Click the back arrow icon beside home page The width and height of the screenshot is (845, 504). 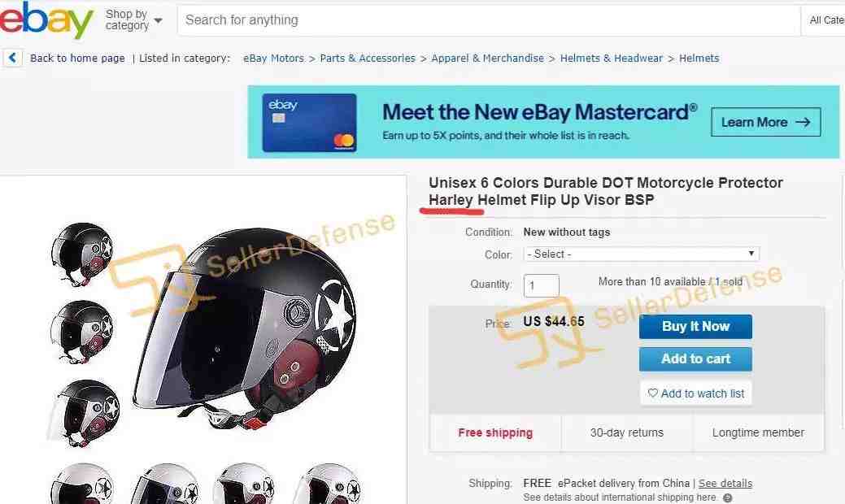pos(13,58)
